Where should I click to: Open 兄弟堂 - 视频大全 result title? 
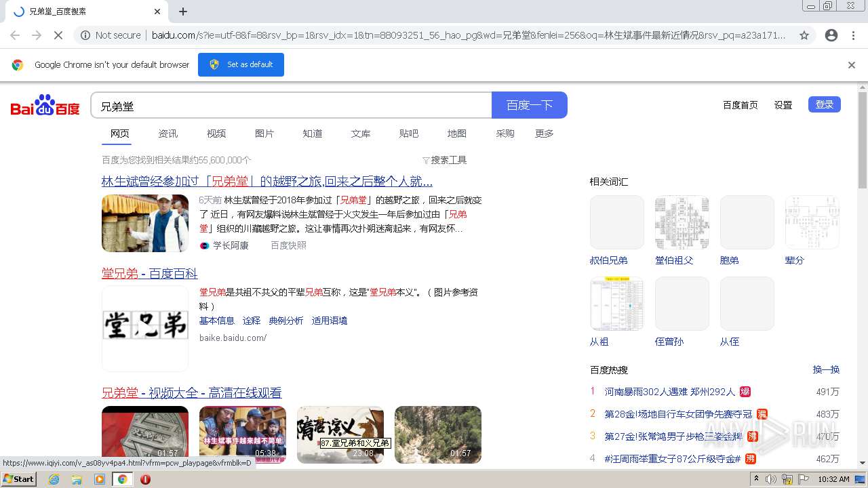coord(192,393)
